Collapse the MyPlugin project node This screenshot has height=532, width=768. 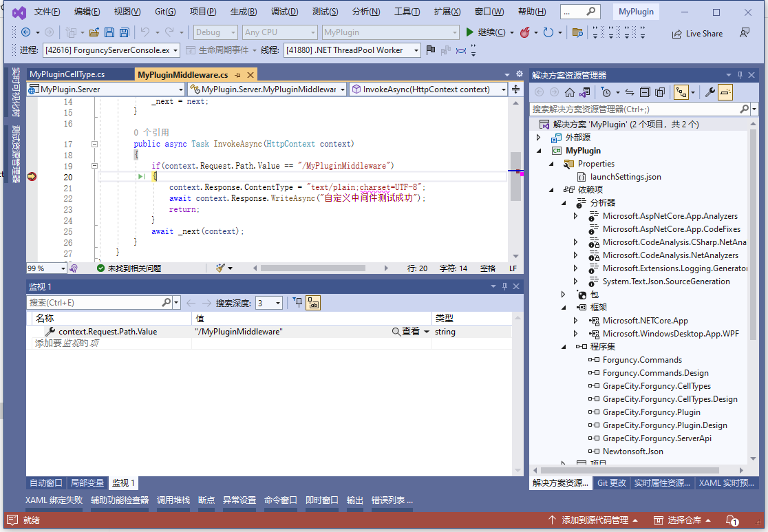pyautogui.click(x=540, y=151)
